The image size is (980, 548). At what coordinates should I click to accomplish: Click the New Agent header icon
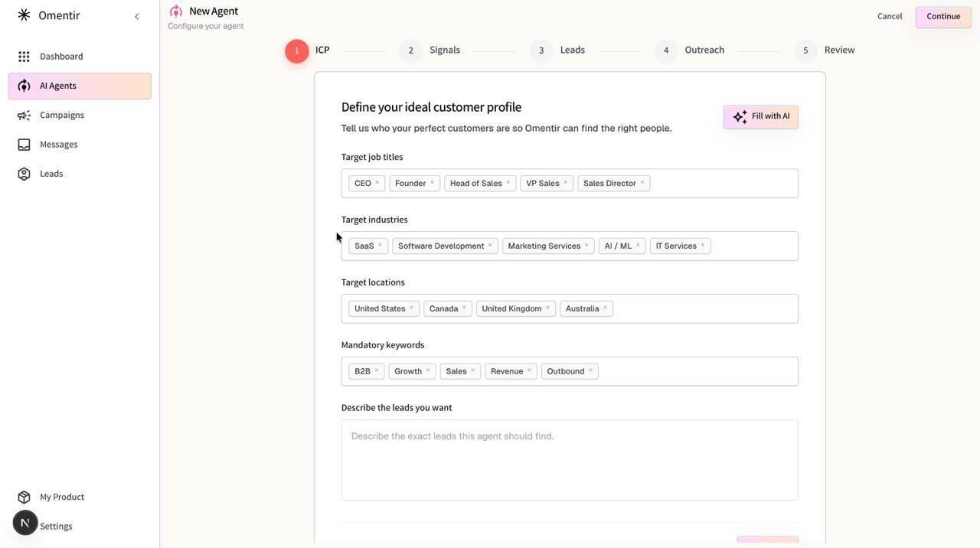coord(176,11)
